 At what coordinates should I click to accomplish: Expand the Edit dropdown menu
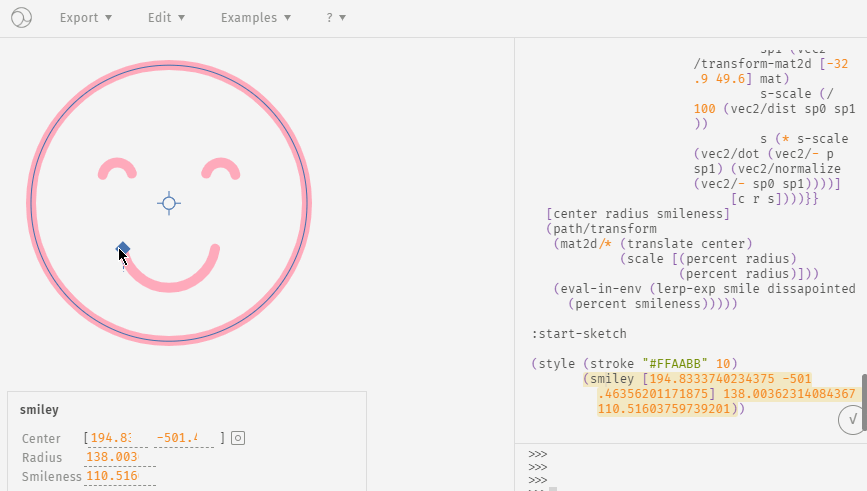coord(165,18)
